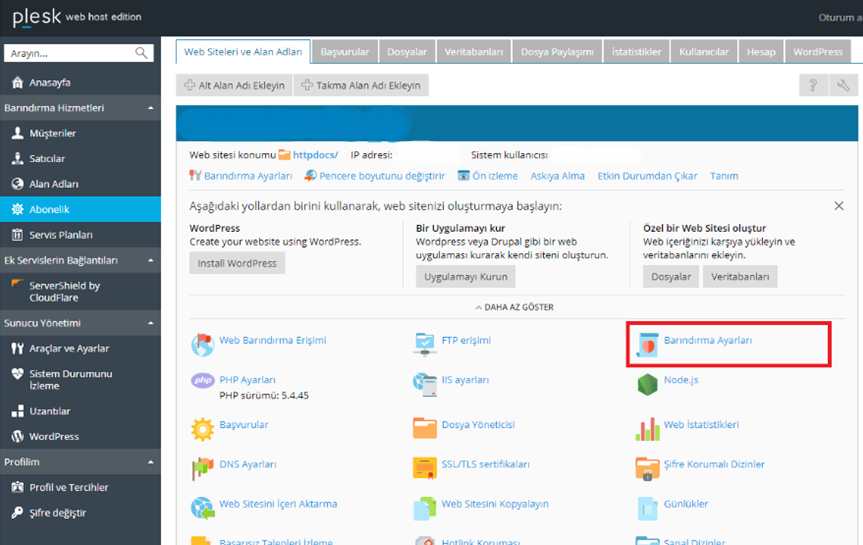Open httpdocs/ folder link
Viewport: 863px width, 545px height.
coord(315,155)
